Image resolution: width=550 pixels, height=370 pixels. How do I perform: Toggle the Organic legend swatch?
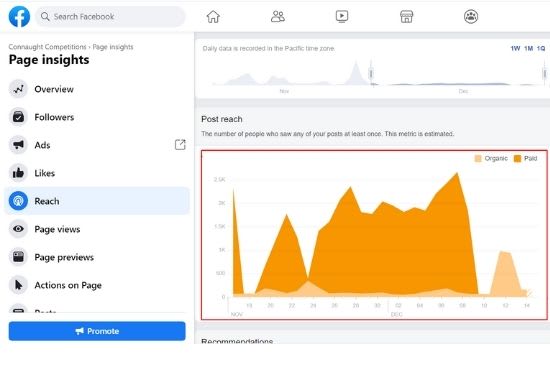(478, 159)
